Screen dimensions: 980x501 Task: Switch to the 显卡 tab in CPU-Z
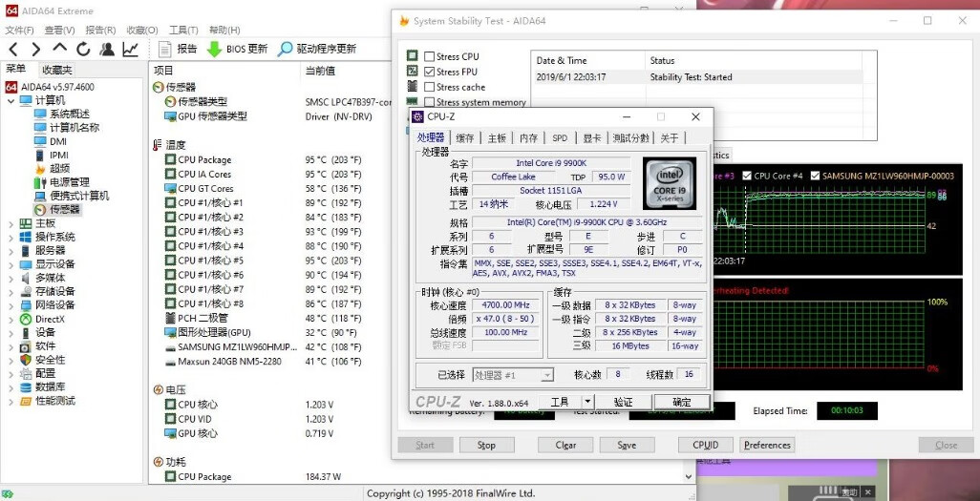[592, 138]
